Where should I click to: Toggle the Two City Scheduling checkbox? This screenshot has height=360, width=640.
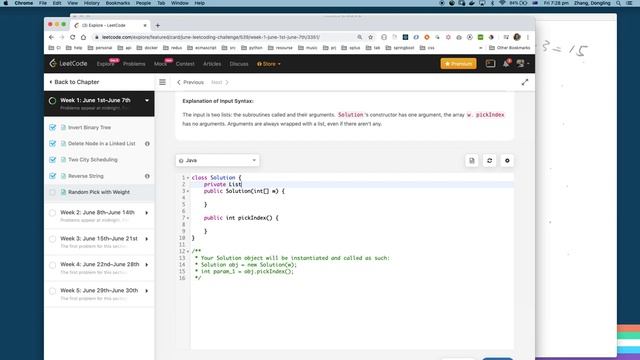pos(53,160)
